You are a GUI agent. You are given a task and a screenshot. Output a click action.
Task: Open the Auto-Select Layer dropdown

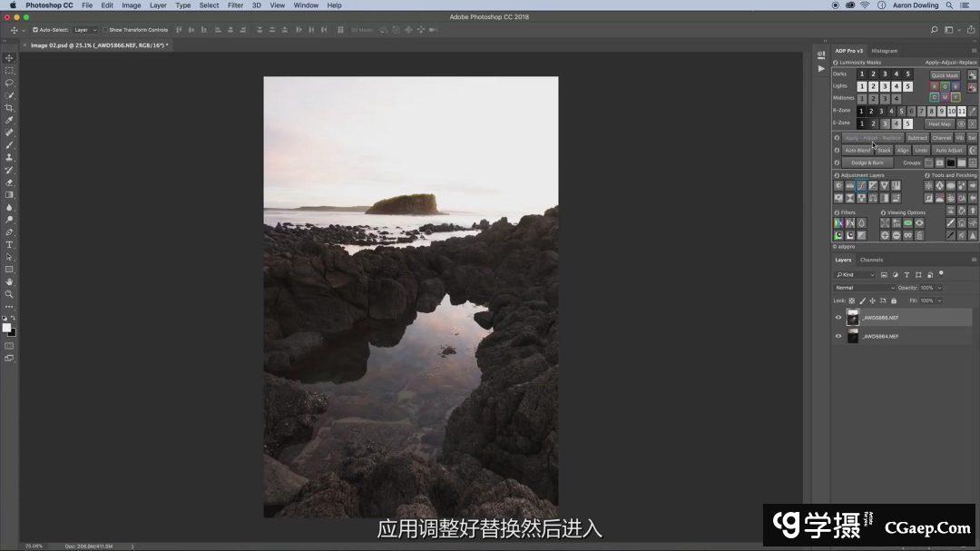(x=85, y=30)
